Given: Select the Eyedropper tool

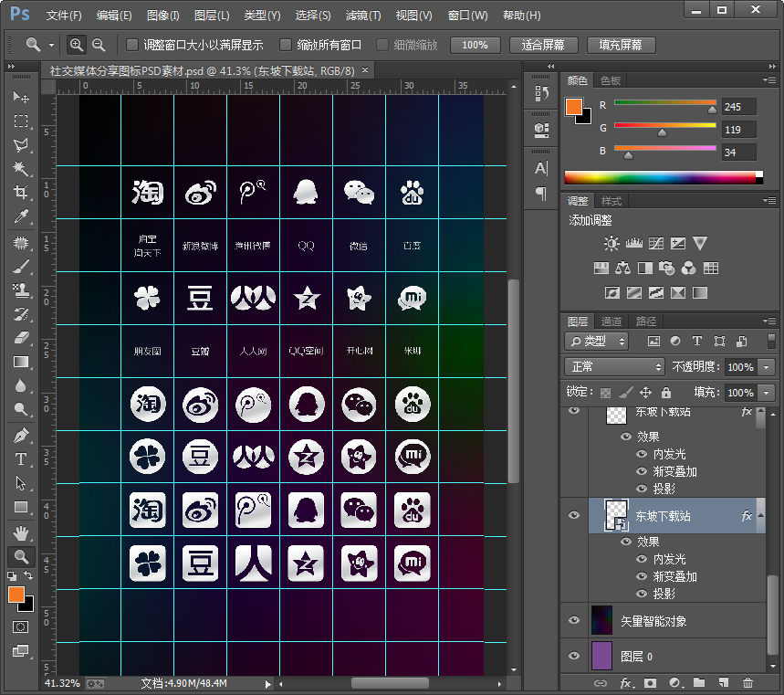Looking at the screenshot, I should [x=21, y=216].
